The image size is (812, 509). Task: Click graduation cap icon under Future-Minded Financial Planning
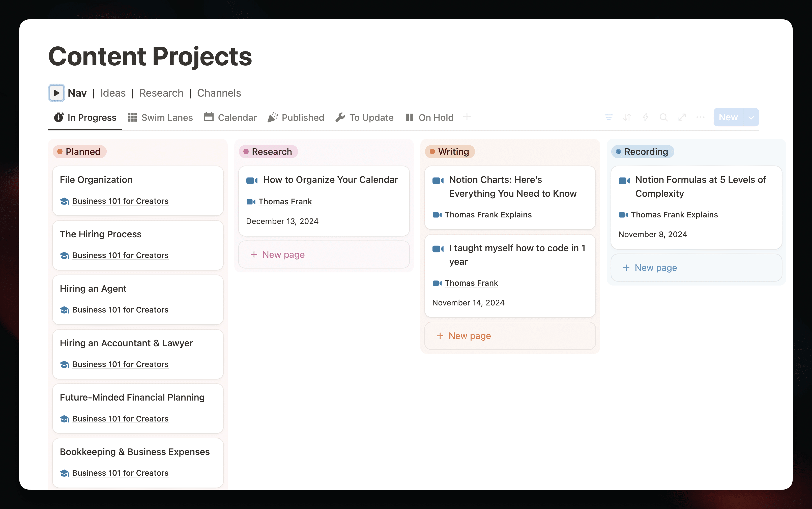(65, 419)
